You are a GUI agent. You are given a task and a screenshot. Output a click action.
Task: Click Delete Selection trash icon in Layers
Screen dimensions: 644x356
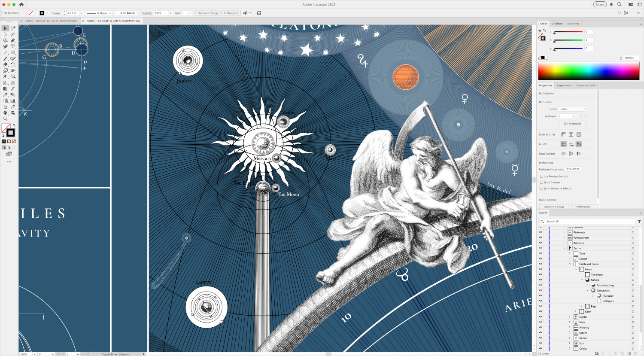coord(636,353)
